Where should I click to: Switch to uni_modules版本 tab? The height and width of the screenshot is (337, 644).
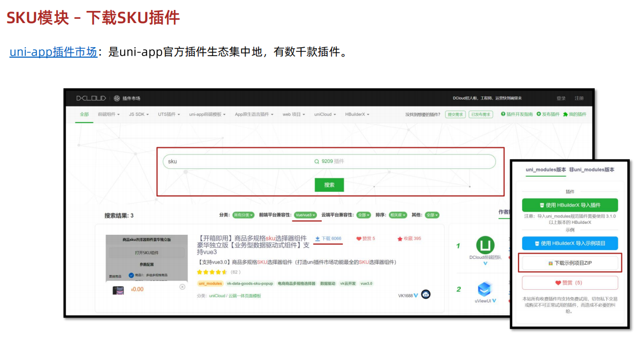546,170
